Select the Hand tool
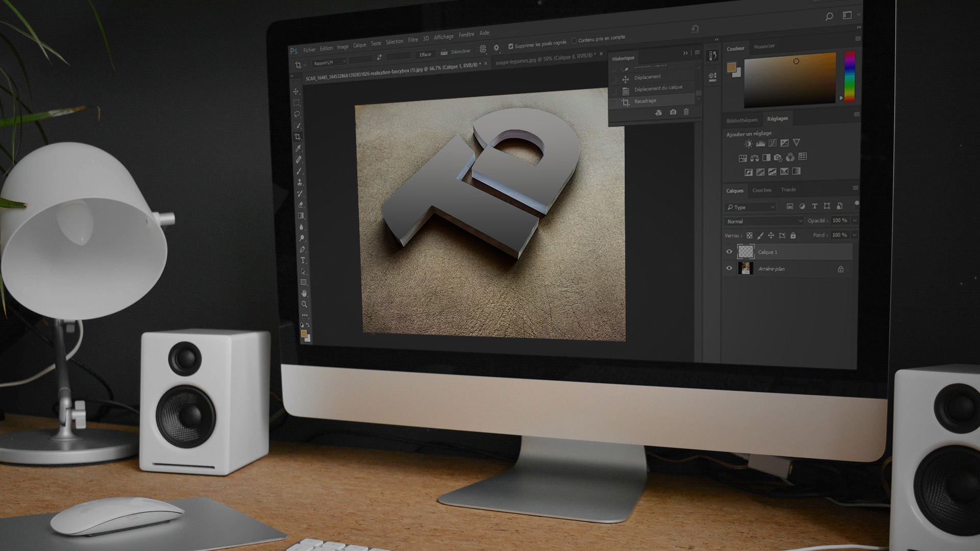The height and width of the screenshot is (551, 980). point(304,293)
